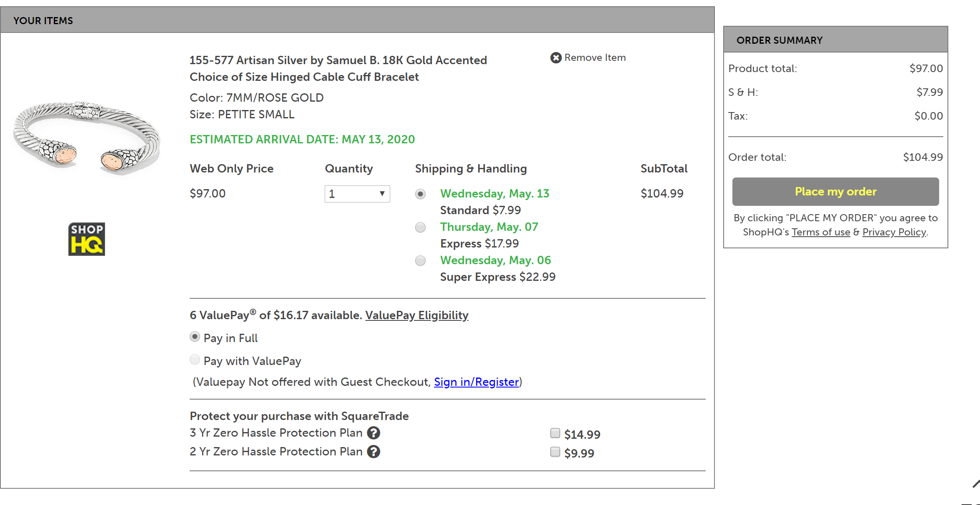Open the bracelet product image
The width and height of the screenshot is (980, 505).
[87, 138]
